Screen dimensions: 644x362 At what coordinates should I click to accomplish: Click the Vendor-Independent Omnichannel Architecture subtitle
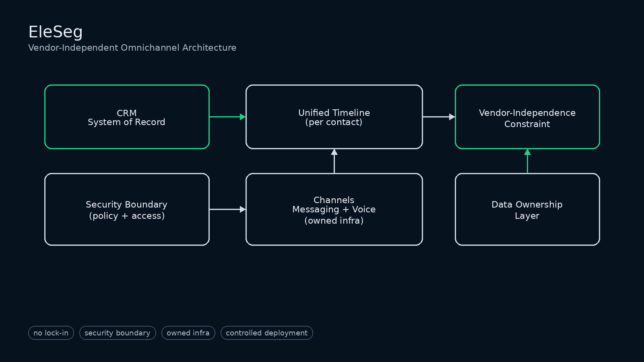pos(132,47)
